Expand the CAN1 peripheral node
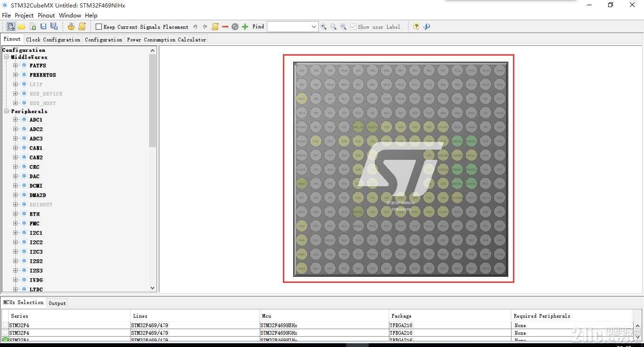644x347 pixels. pyautogui.click(x=16, y=148)
